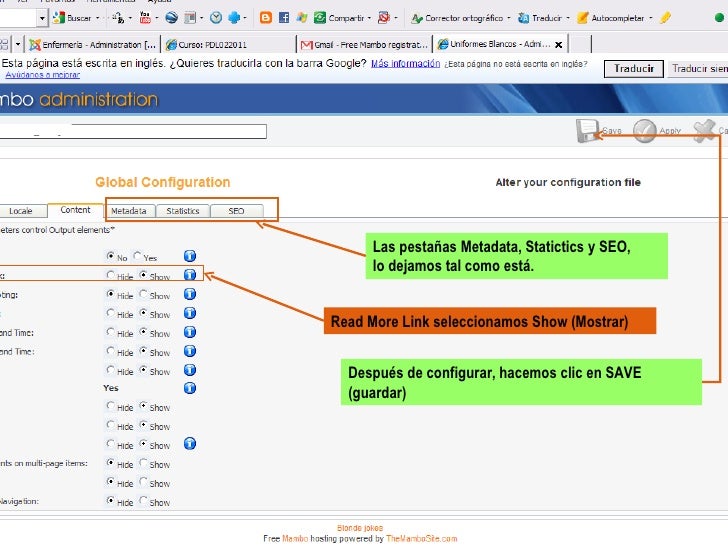Screen dimensions: 728x546
Task: Switch to Curso: PDL022011 browser tab
Action: (x=229, y=45)
